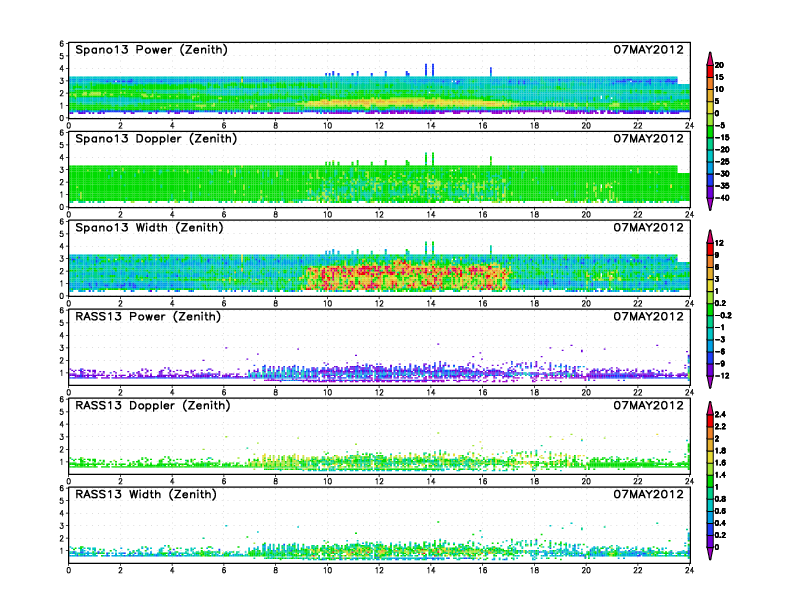Click the "1.4" label on the bottom color bar
The height and width of the screenshot is (612, 792).
click(721, 475)
